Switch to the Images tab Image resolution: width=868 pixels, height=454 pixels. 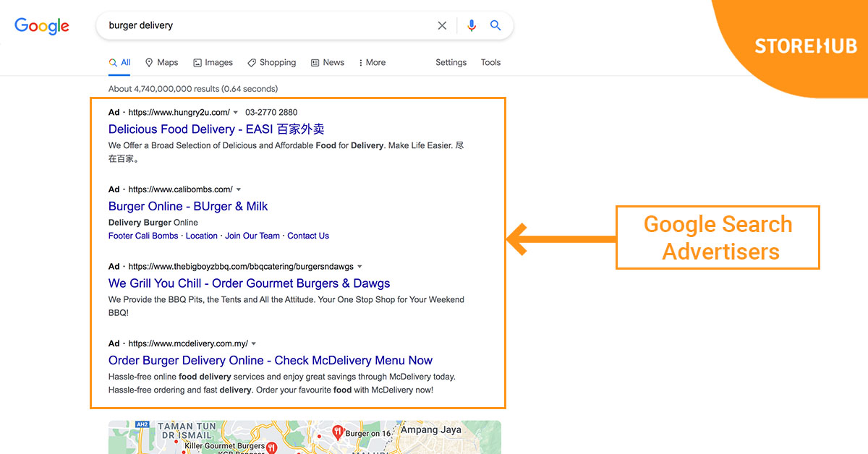click(213, 63)
